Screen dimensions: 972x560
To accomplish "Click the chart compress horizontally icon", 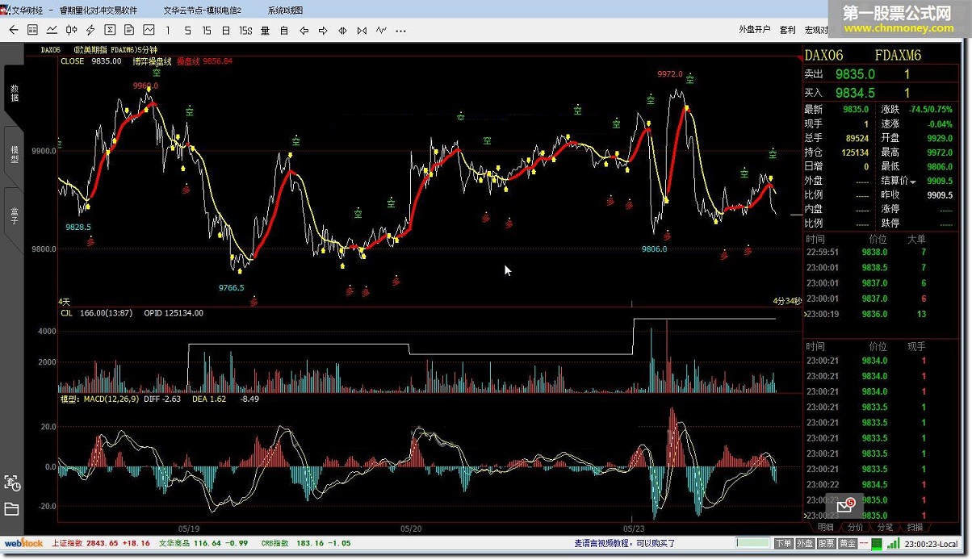I will [362, 31].
